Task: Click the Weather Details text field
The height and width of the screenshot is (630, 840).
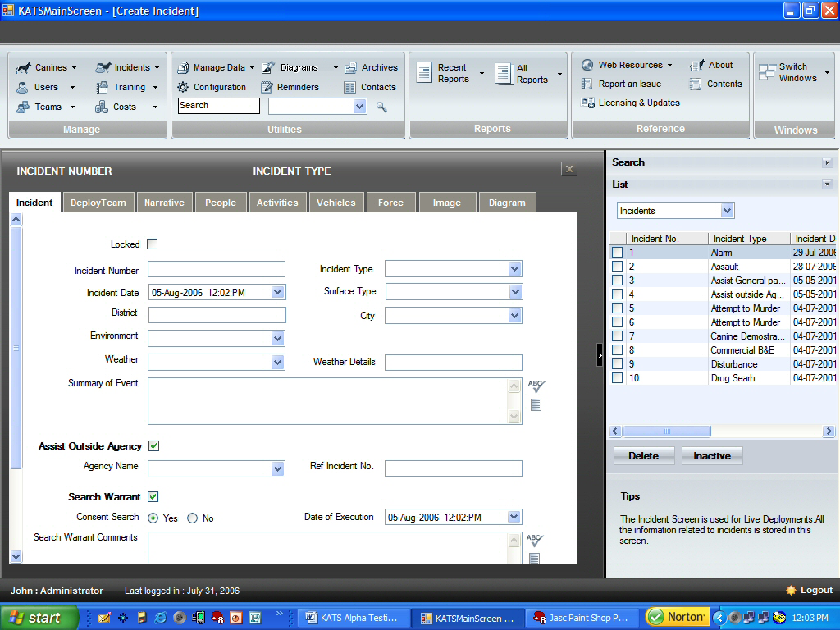Action: (x=453, y=362)
